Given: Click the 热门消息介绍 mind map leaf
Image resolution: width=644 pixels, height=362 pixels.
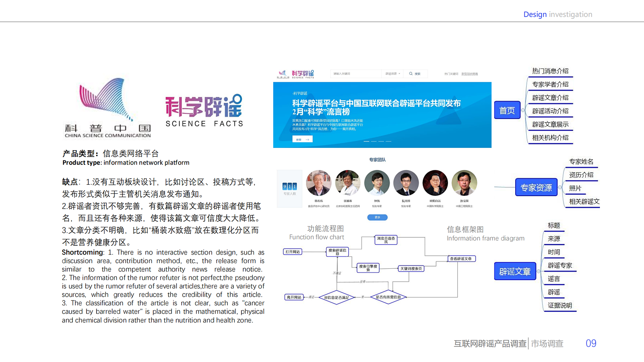Looking at the screenshot, I should click(550, 71).
